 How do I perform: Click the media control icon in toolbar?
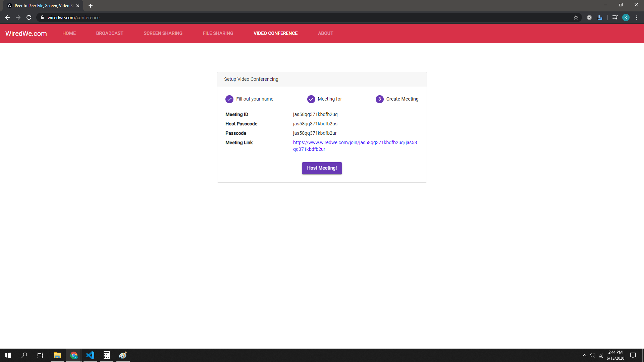tap(615, 17)
